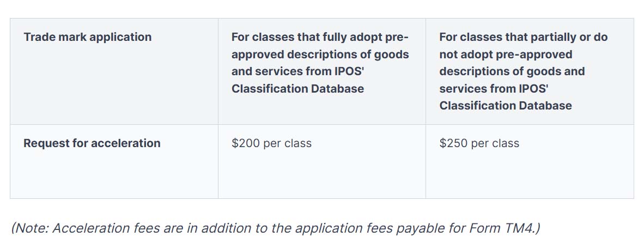Click the "Trade mark application" header cell
The image size is (644, 243).
click(x=87, y=38)
